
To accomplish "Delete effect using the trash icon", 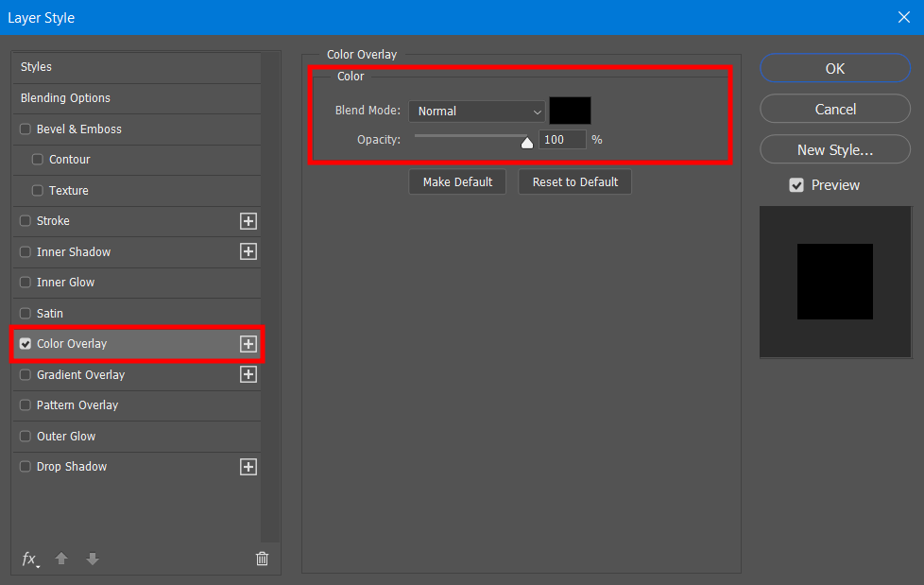I will [263, 558].
